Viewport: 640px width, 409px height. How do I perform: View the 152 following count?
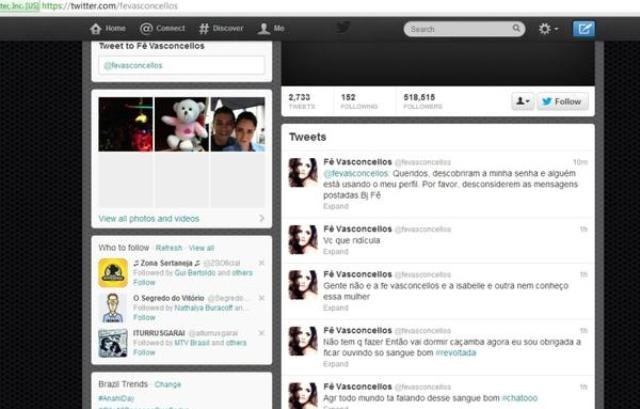[x=359, y=101]
